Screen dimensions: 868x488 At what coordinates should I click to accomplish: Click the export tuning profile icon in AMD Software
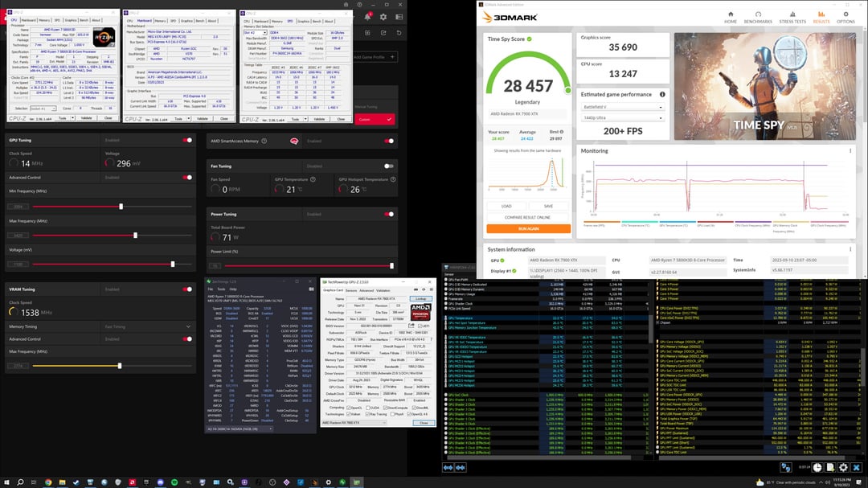383,33
